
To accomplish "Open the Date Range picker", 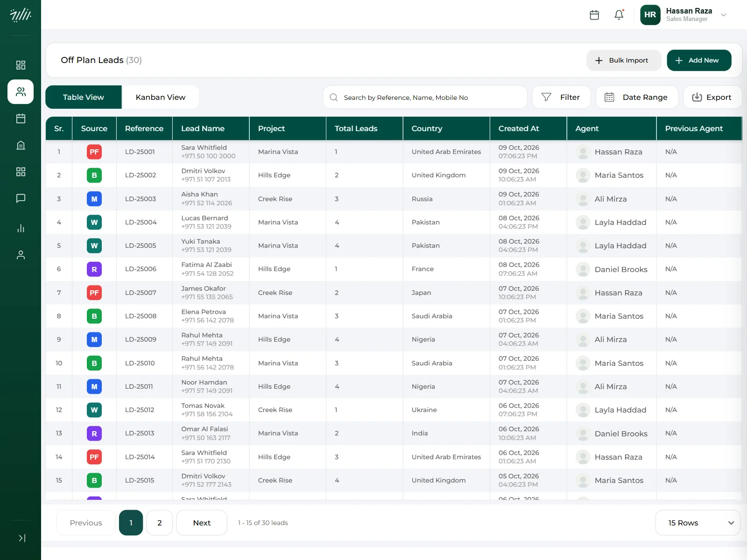I will [x=637, y=97].
